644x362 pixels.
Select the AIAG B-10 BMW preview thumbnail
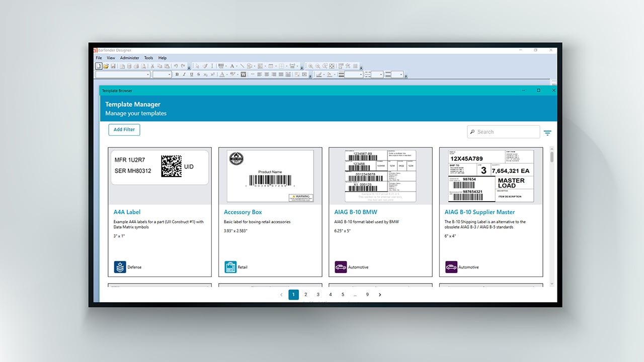[x=380, y=176]
